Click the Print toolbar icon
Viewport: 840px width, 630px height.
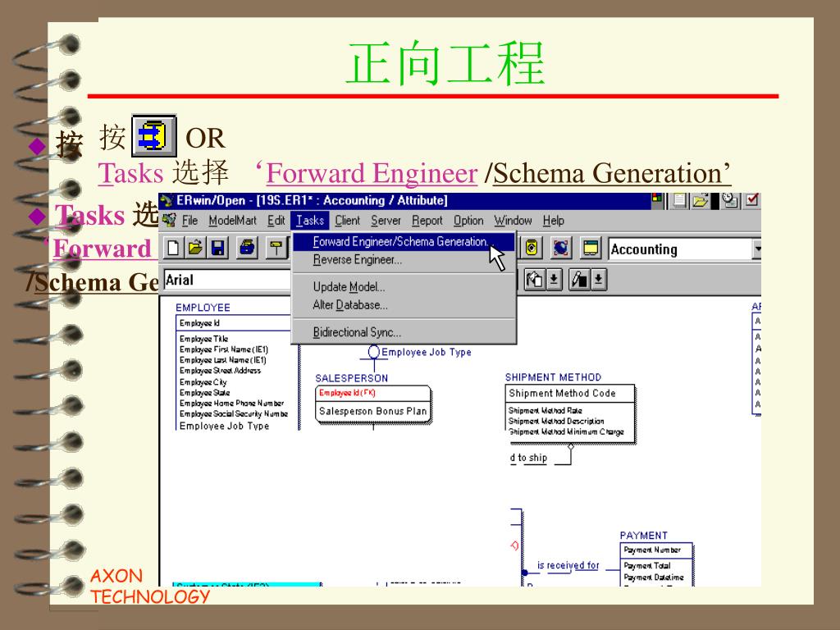tap(248, 248)
